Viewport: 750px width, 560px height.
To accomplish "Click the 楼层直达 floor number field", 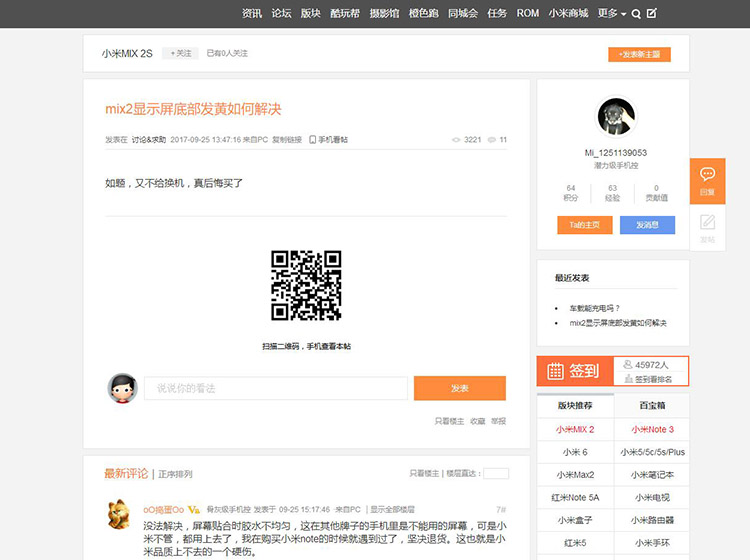I will click(x=496, y=473).
